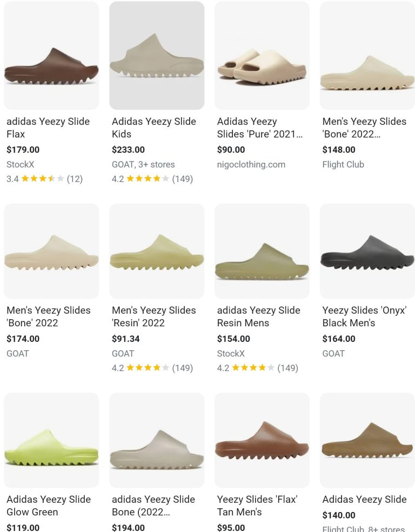Image resolution: width=415 pixels, height=532 pixels.
Task: Click the brown Yeezy Slide Flax product photo
Action: coord(51,55)
